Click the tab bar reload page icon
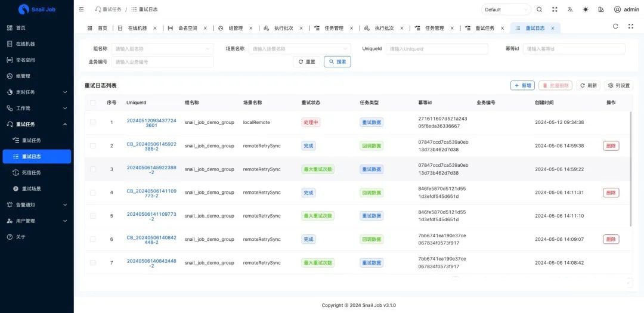The image size is (644, 313). point(615,27)
